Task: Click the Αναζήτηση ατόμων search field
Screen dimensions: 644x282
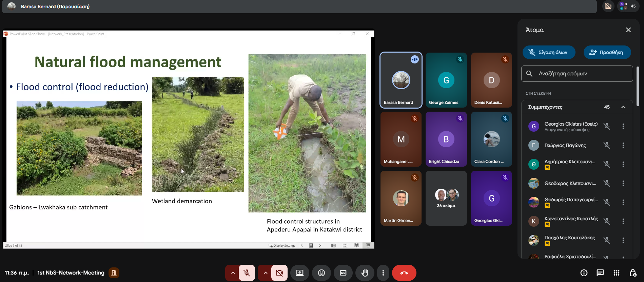Action: tap(582, 74)
